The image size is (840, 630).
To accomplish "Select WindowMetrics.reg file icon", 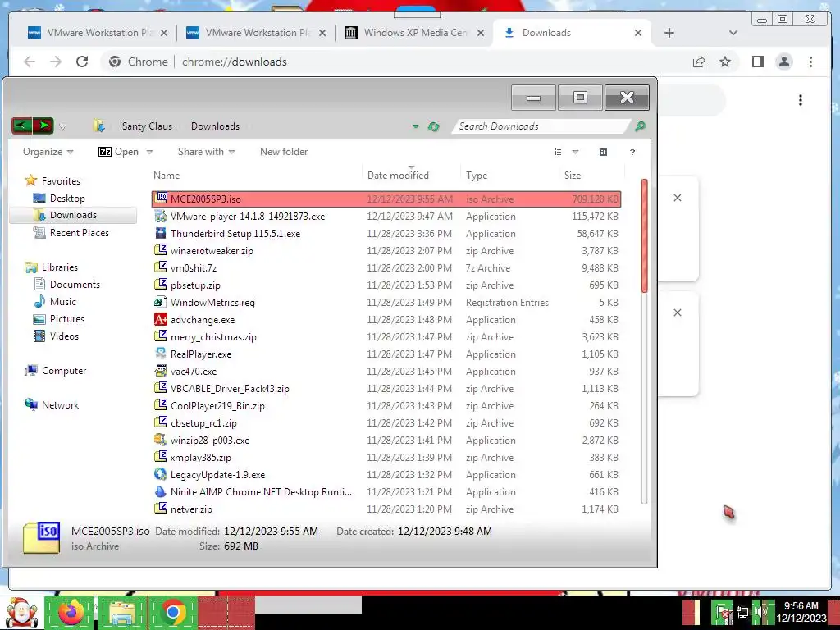I will (161, 302).
